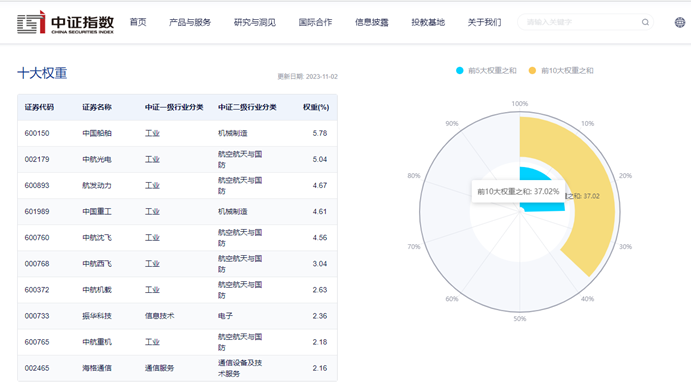Open the 首页 menu item

[138, 22]
